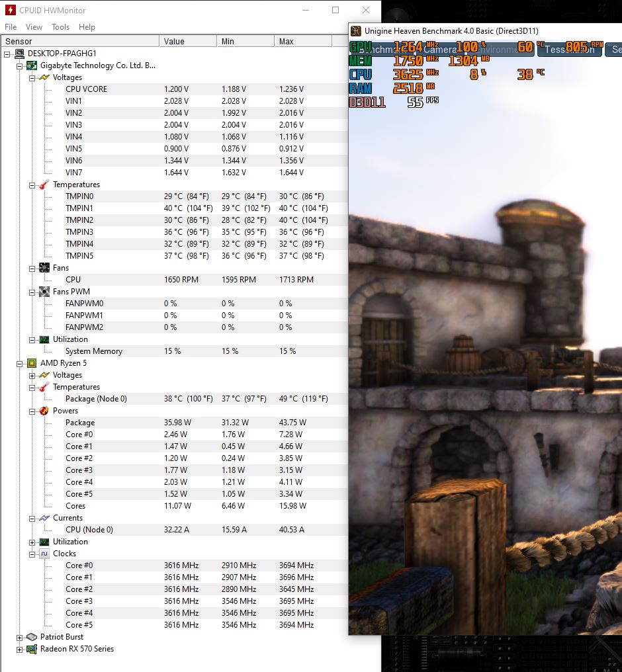This screenshot has height=672, width=622.
Task: Collapse the Fans PWM section
Action: pos(32,293)
